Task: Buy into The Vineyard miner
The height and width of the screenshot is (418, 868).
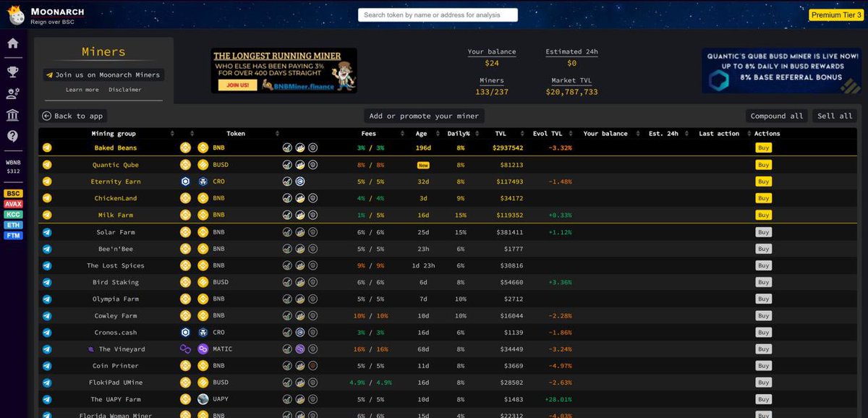Action: point(763,349)
